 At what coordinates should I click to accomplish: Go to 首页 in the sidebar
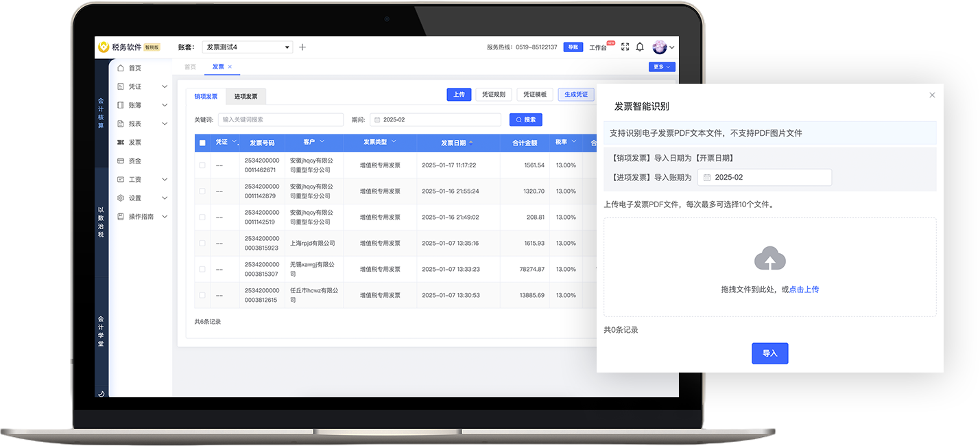tap(134, 68)
